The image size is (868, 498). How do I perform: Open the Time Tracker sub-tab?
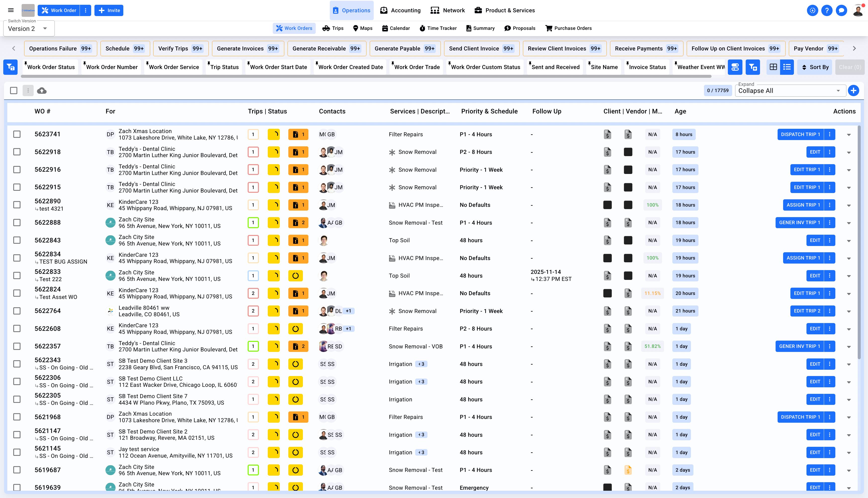(438, 28)
